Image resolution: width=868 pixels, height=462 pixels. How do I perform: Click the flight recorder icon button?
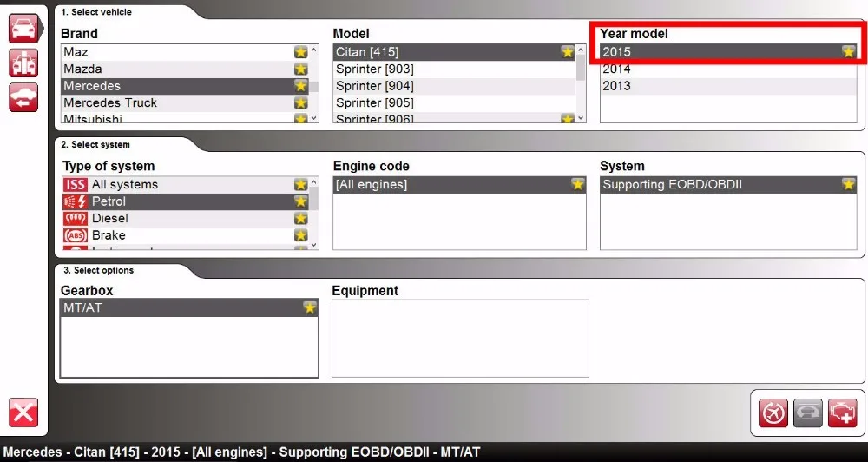pos(773,413)
